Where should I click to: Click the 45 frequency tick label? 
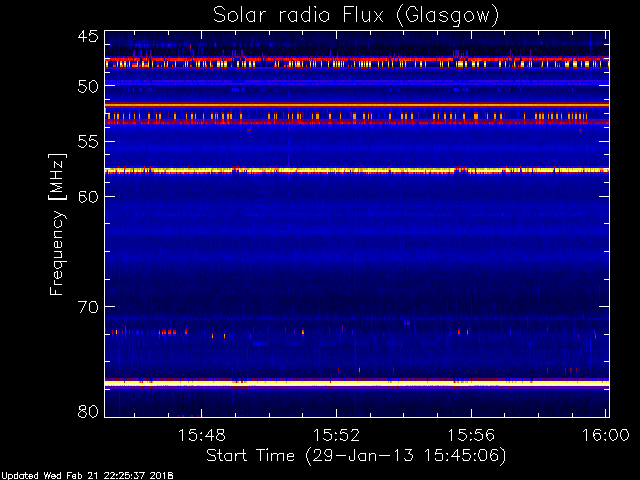click(x=88, y=36)
